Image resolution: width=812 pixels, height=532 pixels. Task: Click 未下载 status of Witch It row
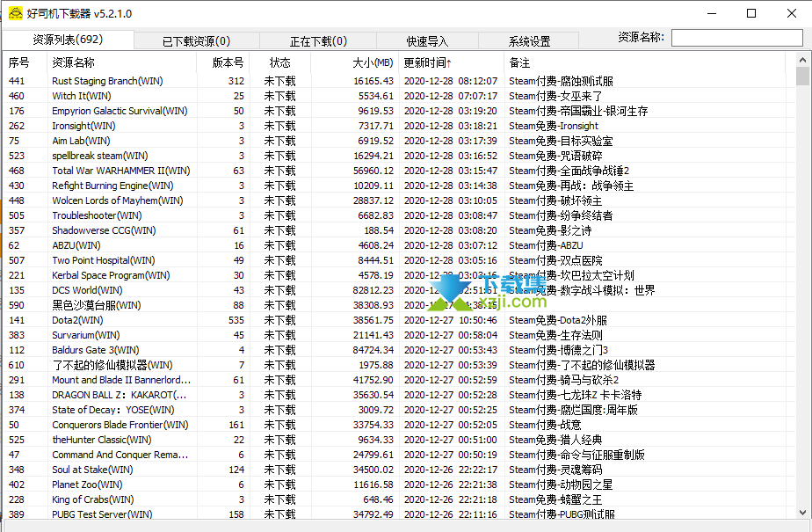(279, 96)
